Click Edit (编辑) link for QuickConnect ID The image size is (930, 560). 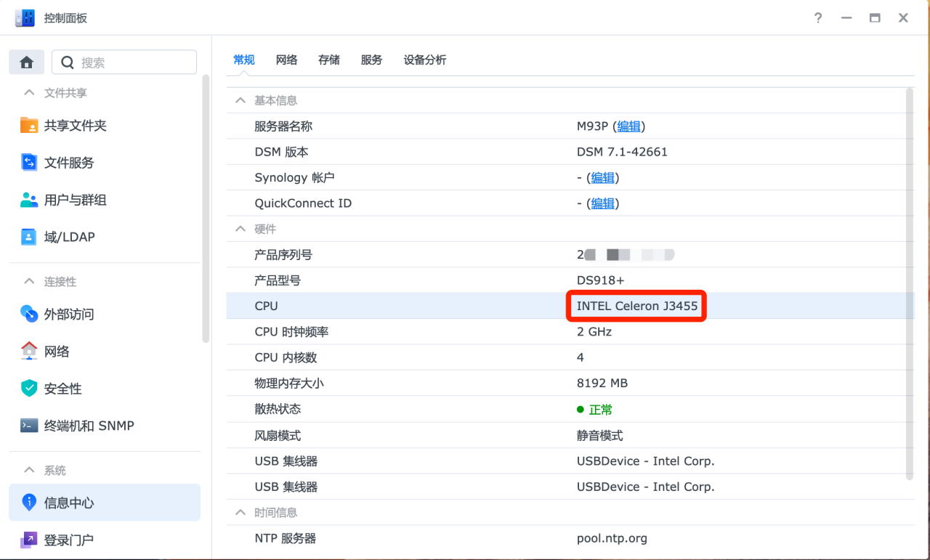[x=602, y=203]
